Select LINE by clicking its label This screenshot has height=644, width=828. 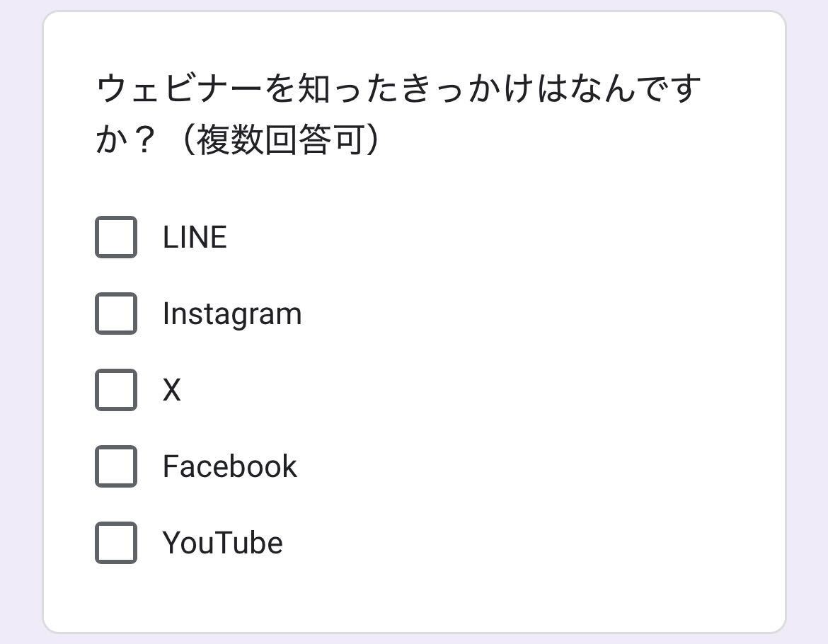[195, 238]
